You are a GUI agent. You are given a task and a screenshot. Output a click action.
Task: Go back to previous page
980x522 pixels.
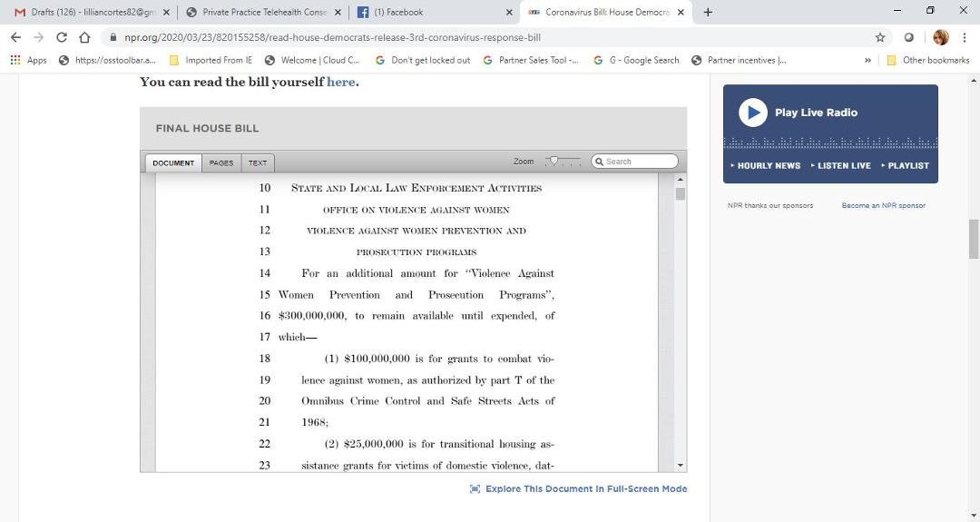pyautogui.click(x=15, y=37)
